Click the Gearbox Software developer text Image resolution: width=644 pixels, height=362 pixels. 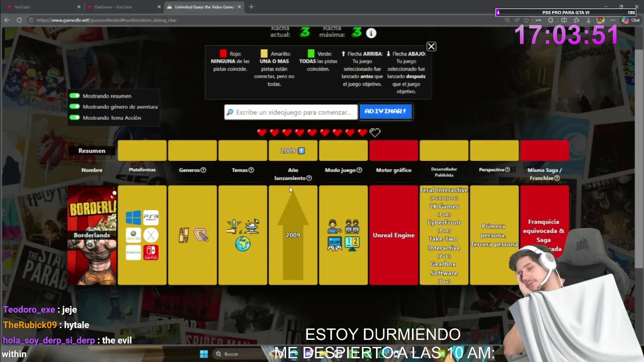coord(444,268)
